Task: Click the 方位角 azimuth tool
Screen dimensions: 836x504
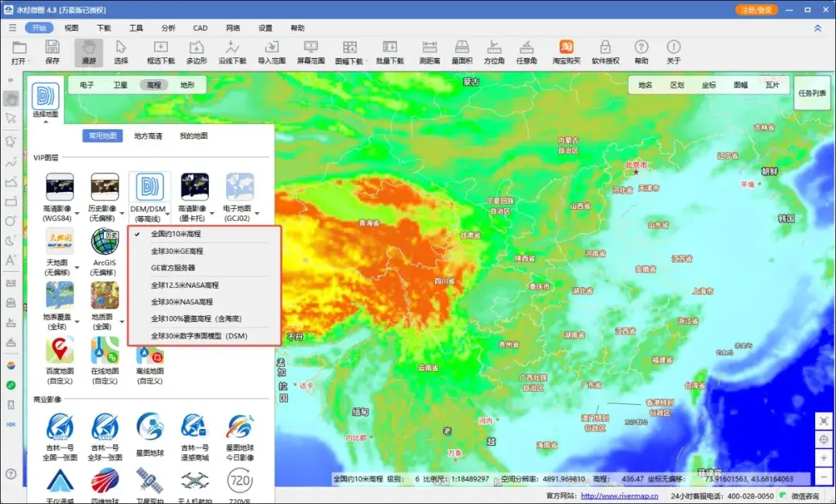Action: (x=494, y=53)
